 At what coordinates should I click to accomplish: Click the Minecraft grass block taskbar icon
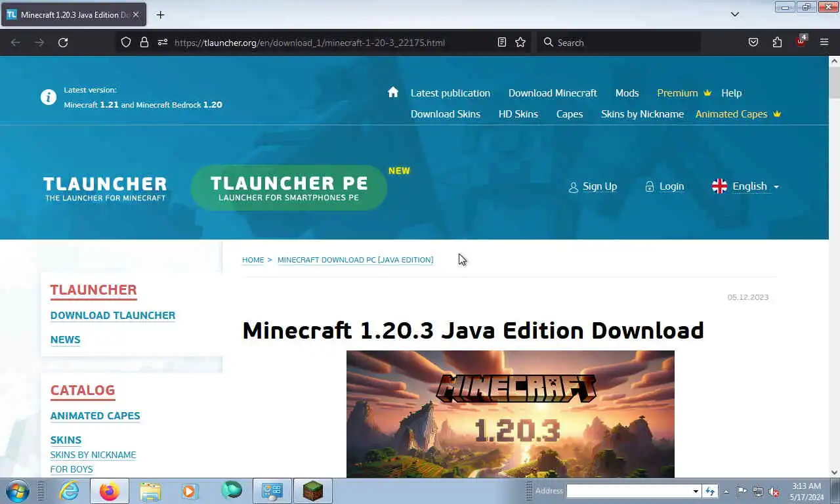(x=313, y=491)
